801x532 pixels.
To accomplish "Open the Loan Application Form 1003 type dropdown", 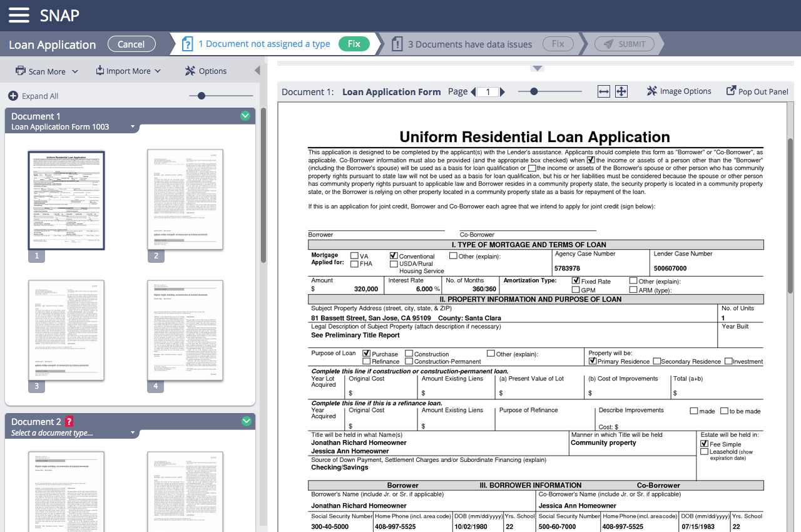I will [x=73, y=127].
